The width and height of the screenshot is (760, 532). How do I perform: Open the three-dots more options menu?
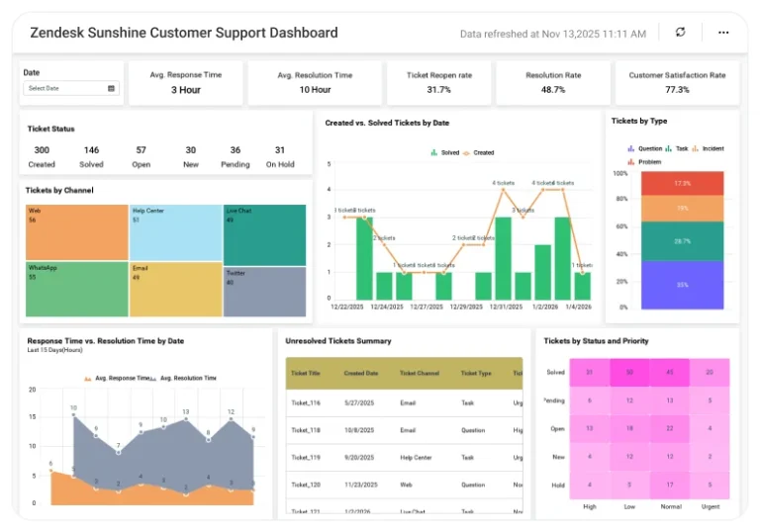pos(723,33)
